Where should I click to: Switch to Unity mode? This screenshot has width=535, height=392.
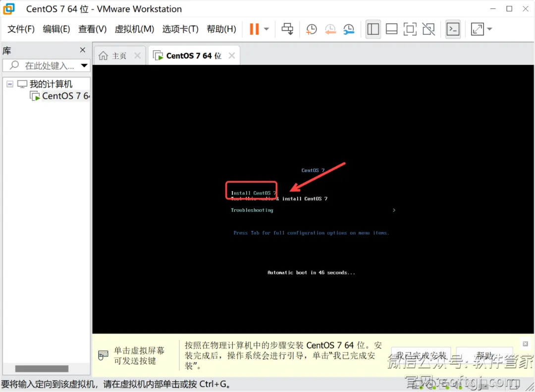[x=428, y=29]
